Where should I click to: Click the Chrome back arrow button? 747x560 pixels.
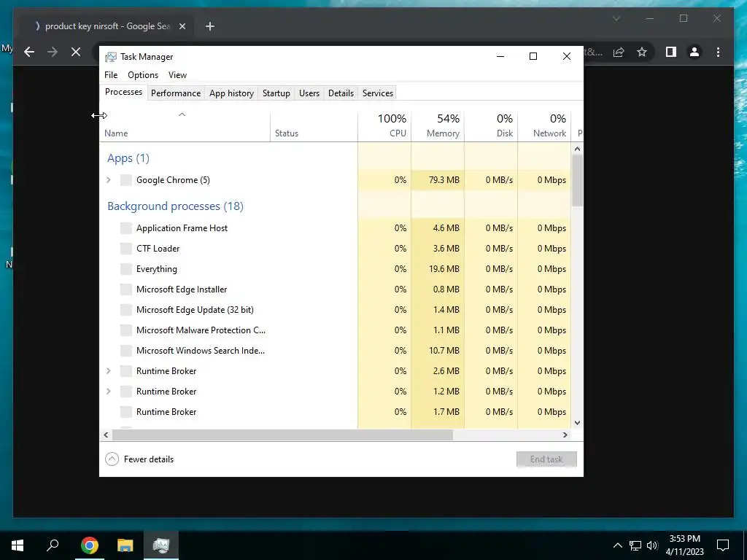point(29,52)
